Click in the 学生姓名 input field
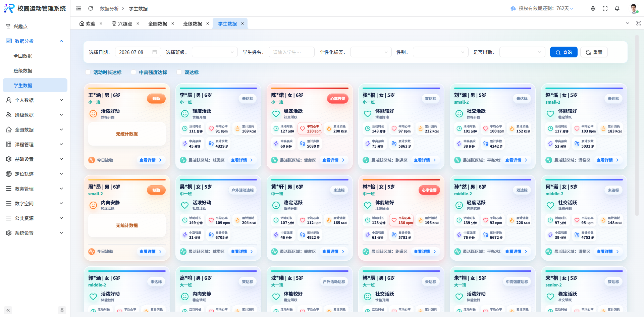Image resolution: width=644 pixels, height=317 pixels. [291, 52]
